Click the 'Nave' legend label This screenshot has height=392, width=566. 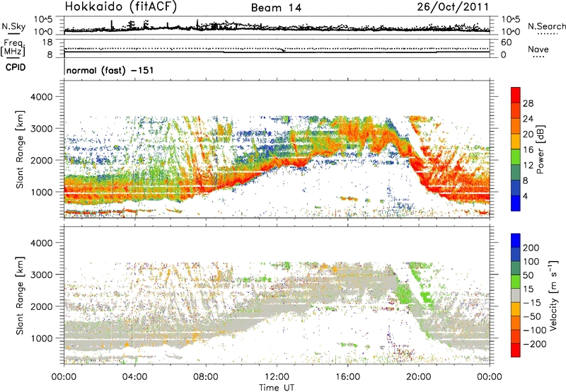click(x=538, y=49)
